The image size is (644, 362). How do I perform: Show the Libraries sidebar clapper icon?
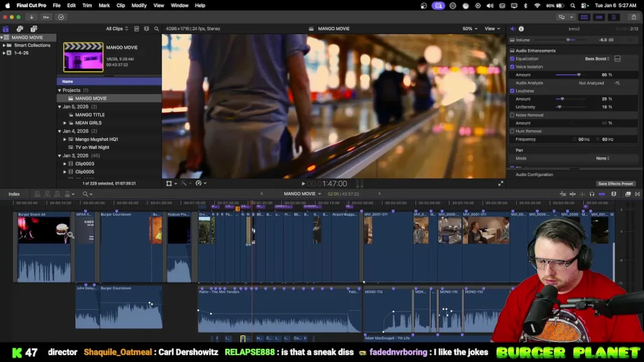click(6, 29)
